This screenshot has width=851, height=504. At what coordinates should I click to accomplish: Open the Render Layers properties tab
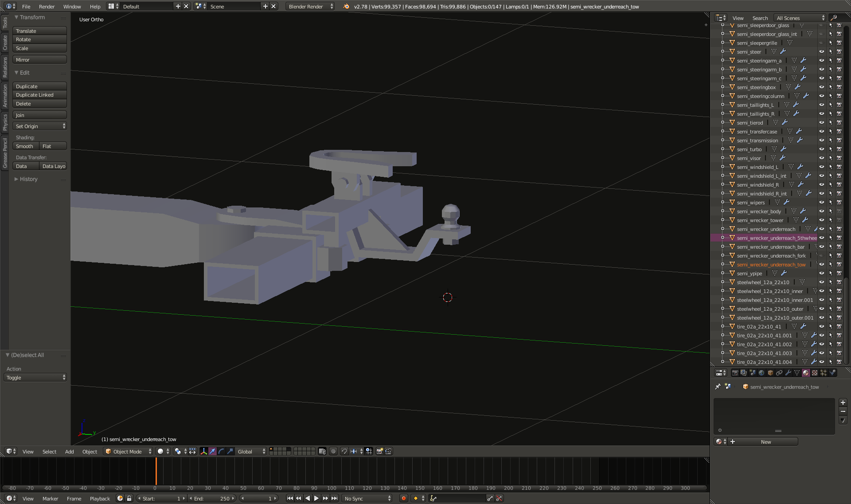(x=744, y=373)
